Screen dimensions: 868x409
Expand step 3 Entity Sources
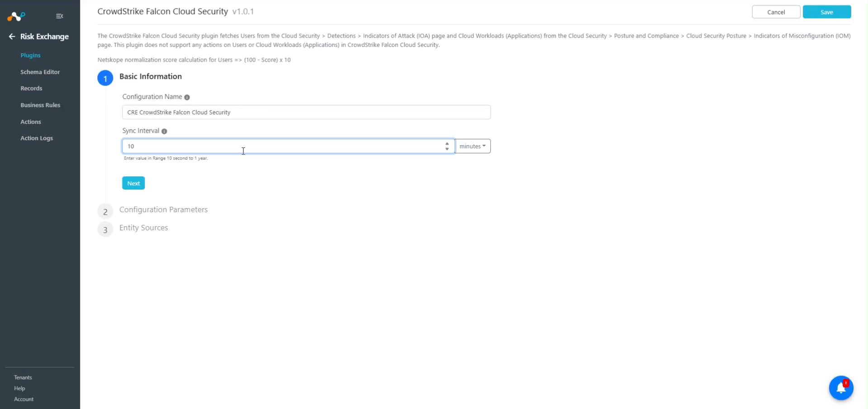(x=143, y=228)
